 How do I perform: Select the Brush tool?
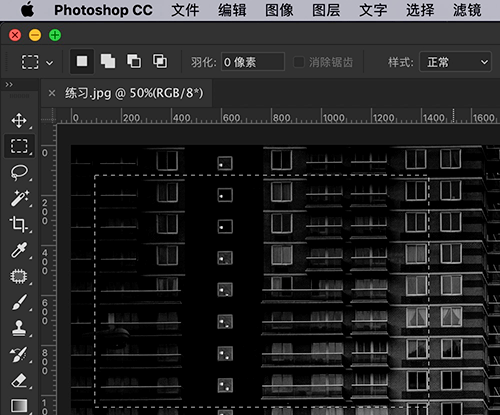coord(19,302)
